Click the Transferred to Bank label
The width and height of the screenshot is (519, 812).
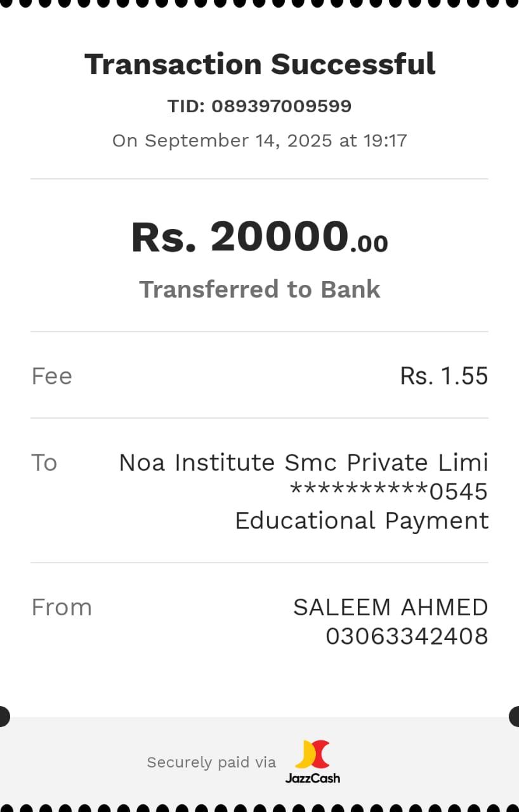point(259,289)
